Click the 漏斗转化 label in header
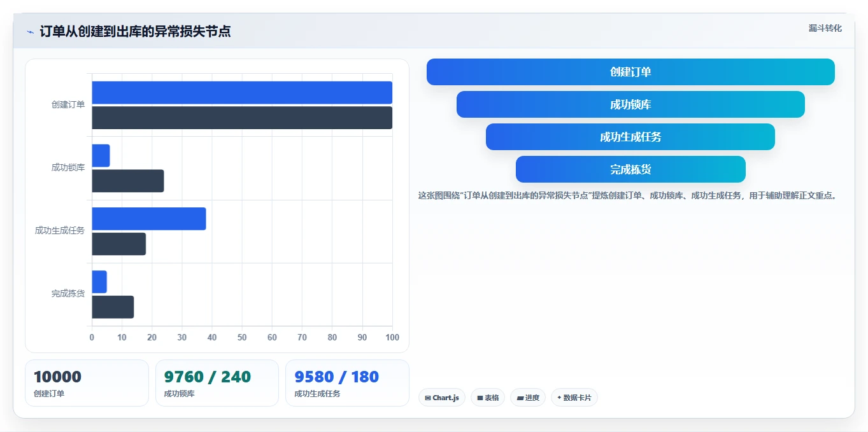The height and width of the screenshot is (432, 868). (825, 28)
